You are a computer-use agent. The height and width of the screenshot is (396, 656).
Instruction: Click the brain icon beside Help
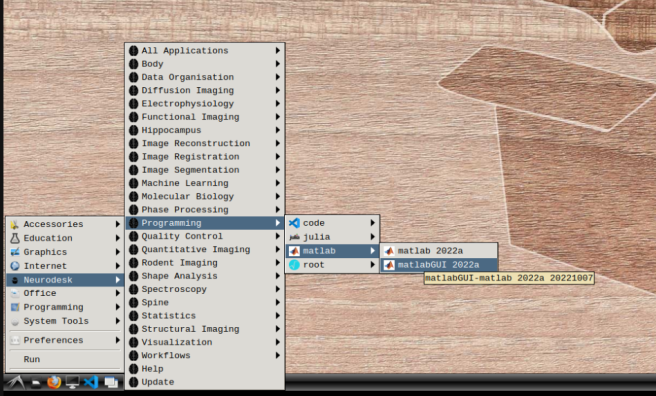pos(133,369)
